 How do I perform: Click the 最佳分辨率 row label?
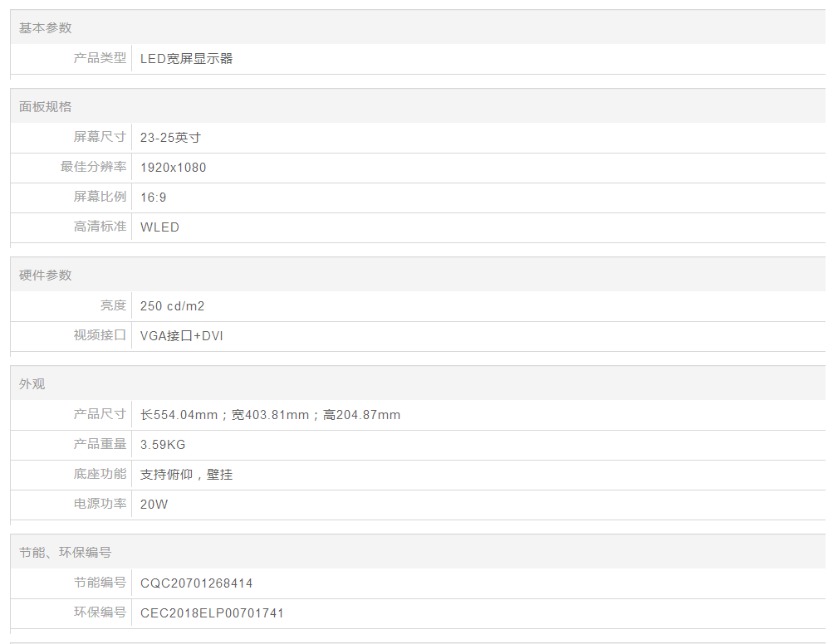tap(93, 167)
